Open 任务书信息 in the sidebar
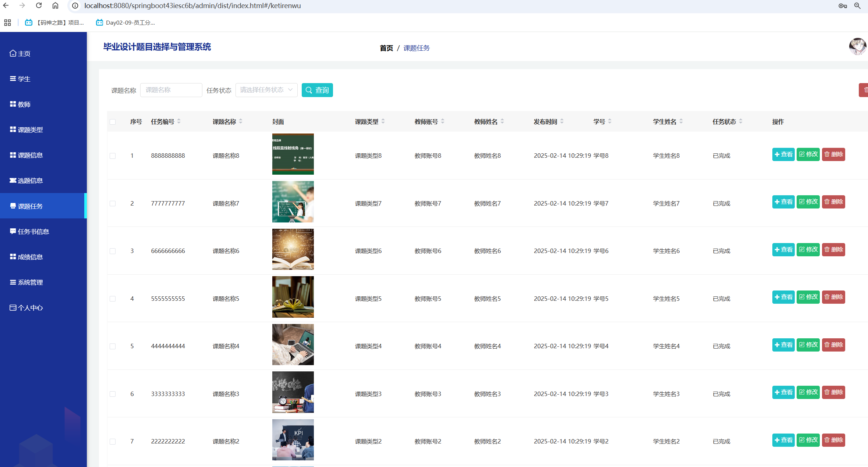The height and width of the screenshot is (467, 868). click(x=33, y=232)
